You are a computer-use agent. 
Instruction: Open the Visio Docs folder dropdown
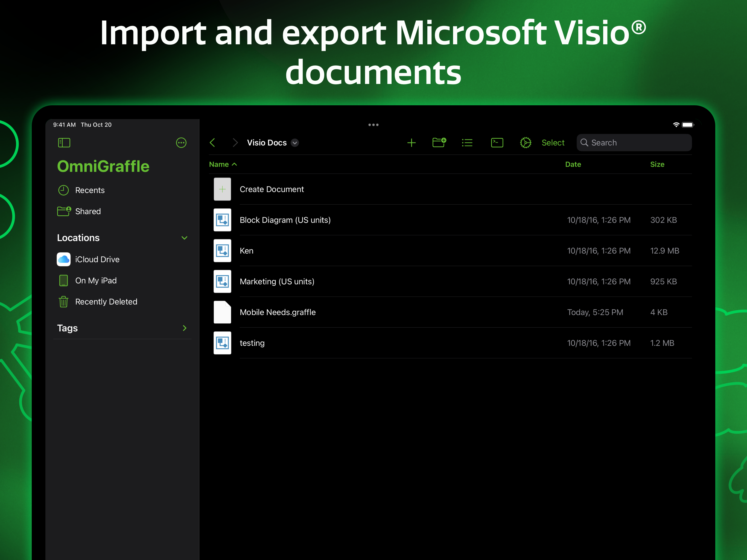pyautogui.click(x=295, y=143)
